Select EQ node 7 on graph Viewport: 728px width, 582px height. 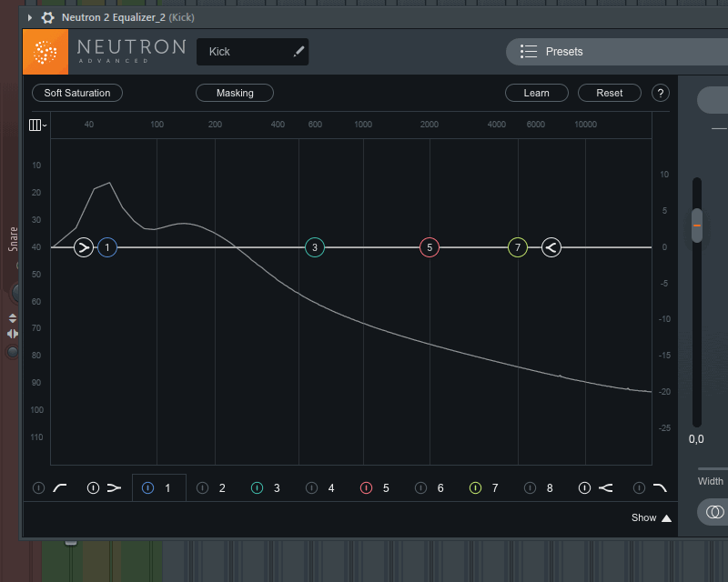pyautogui.click(x=518, y=247)
